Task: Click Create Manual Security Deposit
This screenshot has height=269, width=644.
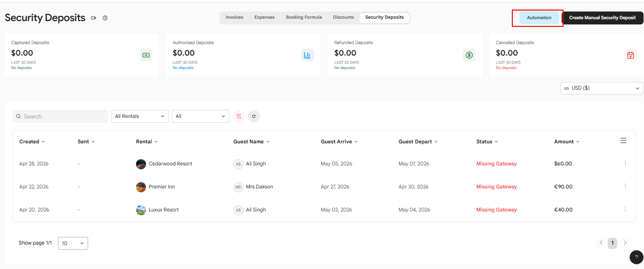Action: [602, 18]
